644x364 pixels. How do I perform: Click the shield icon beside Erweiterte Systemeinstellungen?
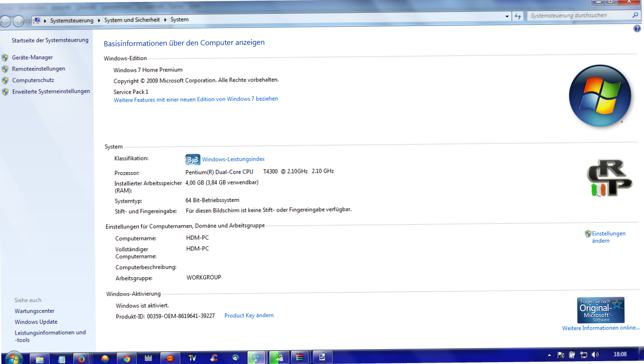click(5, 92)
